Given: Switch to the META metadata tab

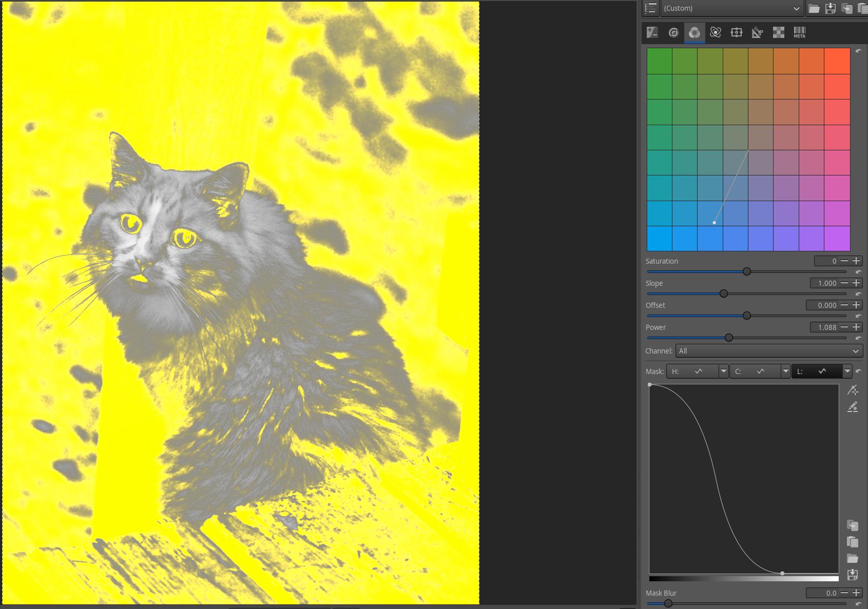Looking at the screenshot, I should click(x=799, y=32).
